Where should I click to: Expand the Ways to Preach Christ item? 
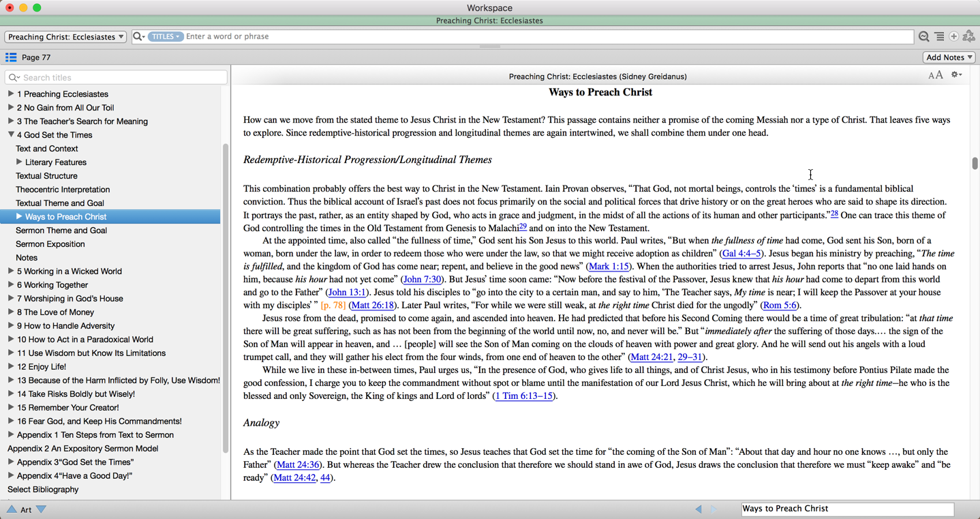pyautogui.click(x=19, y=217)
